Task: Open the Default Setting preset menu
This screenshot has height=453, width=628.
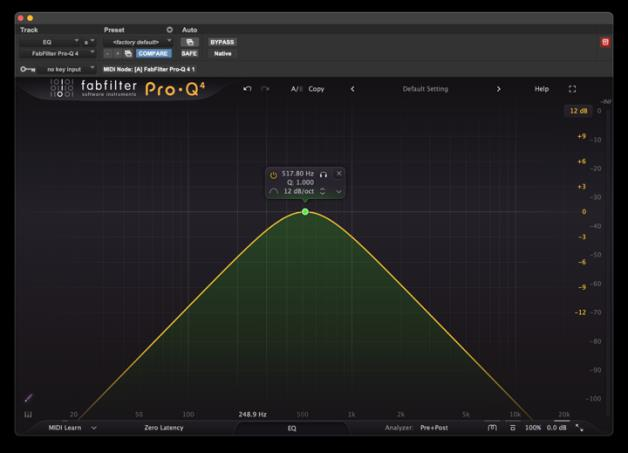Action: pyautogui.click(x=425, y=89)
